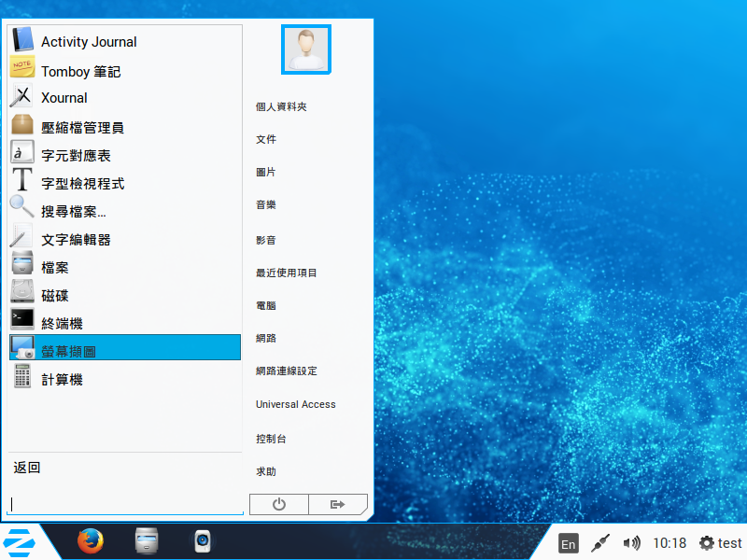Click the Zorin start menu logo
Image resolution: width=747 pixels, height=560 pixels.
click(x=19, y=542)
